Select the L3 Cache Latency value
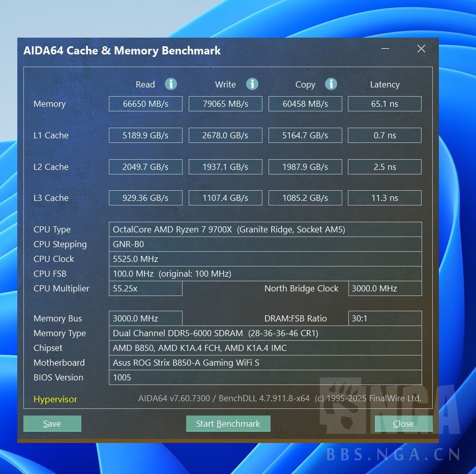476x474 pixels. point(384,198)
